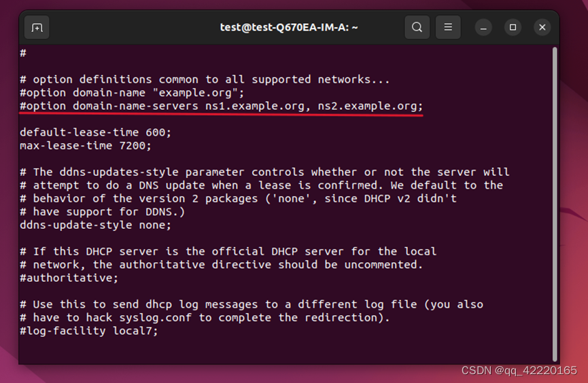Click the underlined domain-name-servers line
The image size is (588, 383).
click(x=221, y=106)
